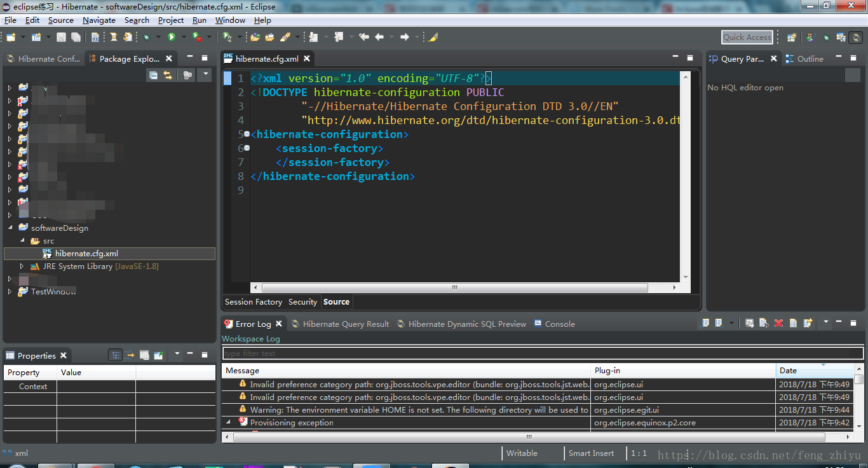Viewport: 868px width, 468px height.
Task: Switch to the Console tab
Action: (x=554, y=324)
